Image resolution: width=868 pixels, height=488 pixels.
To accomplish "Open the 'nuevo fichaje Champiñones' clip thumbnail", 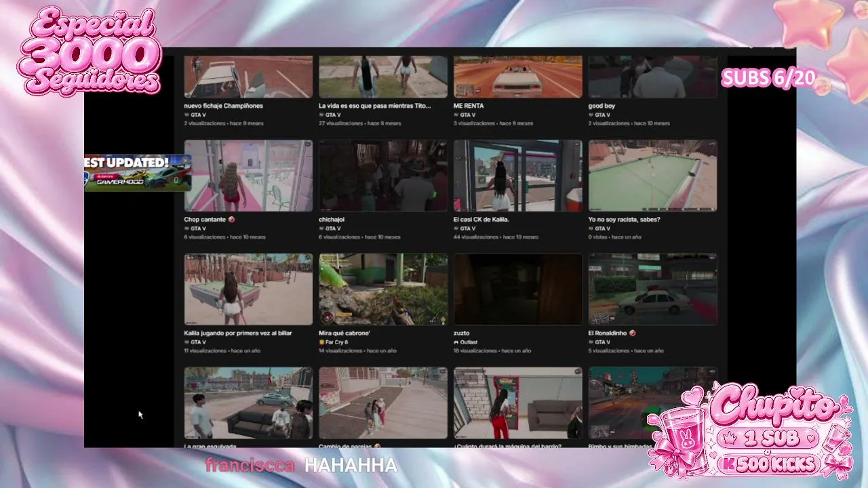I will (248, 77).
